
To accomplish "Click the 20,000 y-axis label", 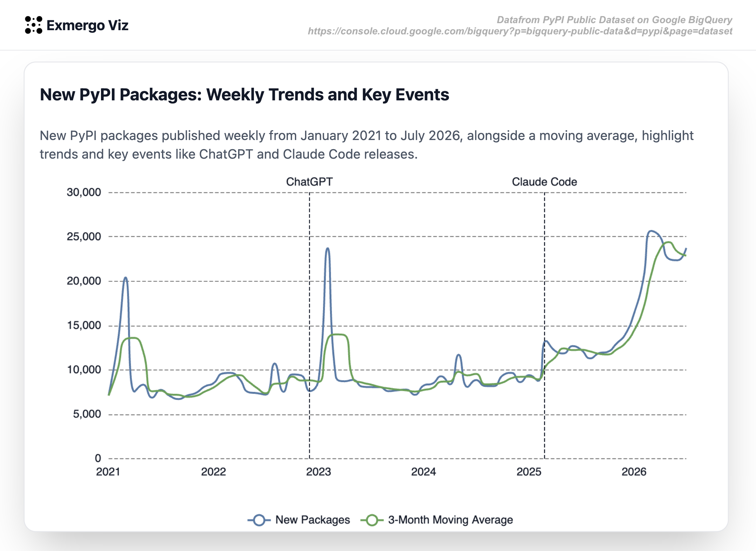I will coord(84,281).
